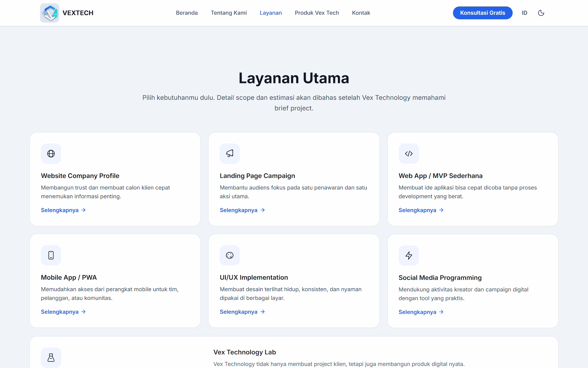Image resolution: width=588 pixels, height=368 pixels.
Task: Click the VEXTECH brand name text
Action: coord(78,13)
